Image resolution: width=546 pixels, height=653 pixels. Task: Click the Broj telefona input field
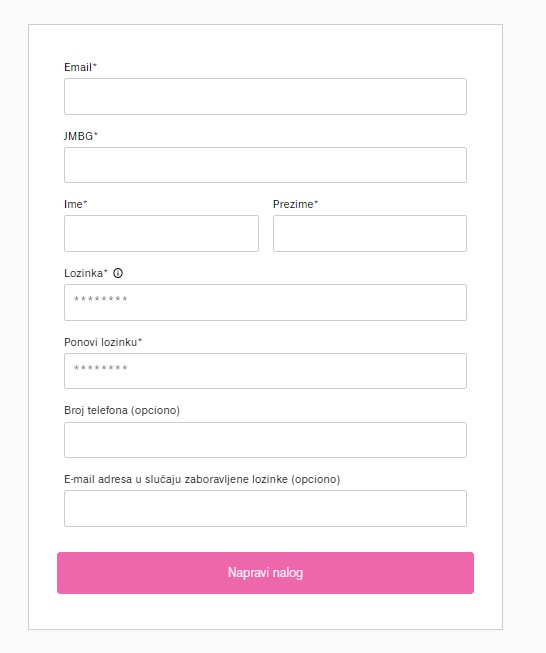pos(265,440)
